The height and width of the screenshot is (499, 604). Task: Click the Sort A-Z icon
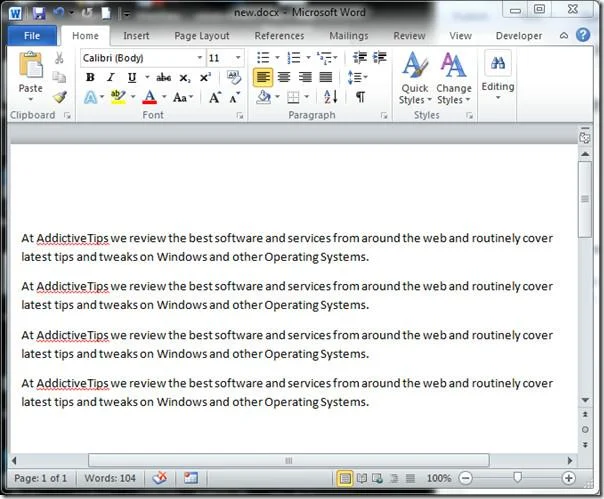[331, 97]
